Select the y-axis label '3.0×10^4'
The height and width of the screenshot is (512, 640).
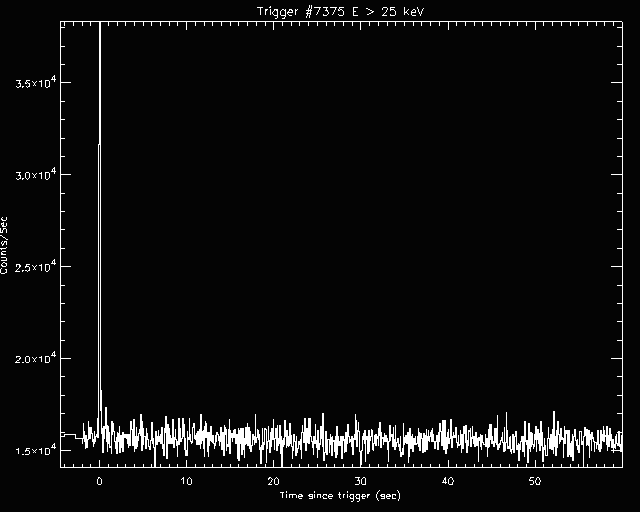(36, 175)
